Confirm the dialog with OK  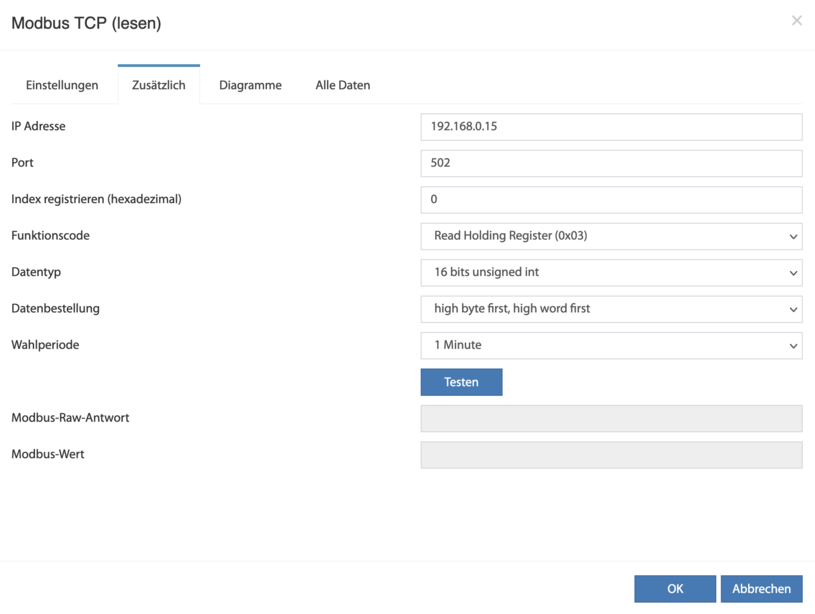[675, 589]
